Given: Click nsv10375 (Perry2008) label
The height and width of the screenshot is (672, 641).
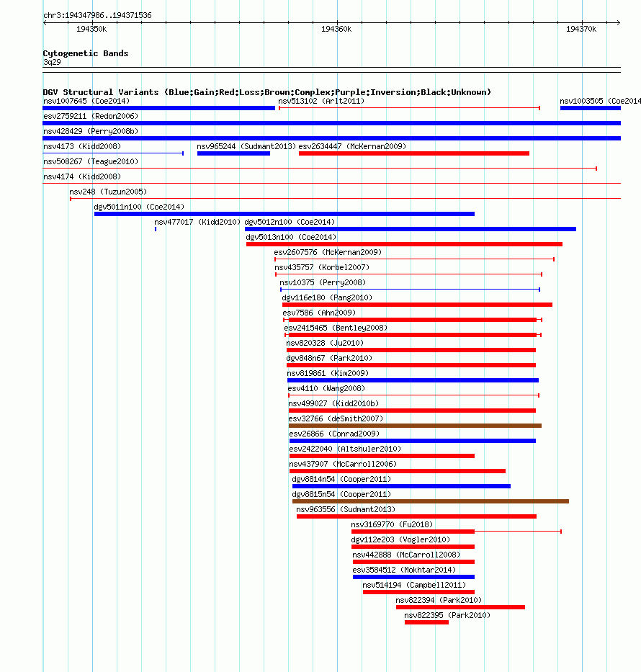Looking at the screenshot, I should 323,282.
